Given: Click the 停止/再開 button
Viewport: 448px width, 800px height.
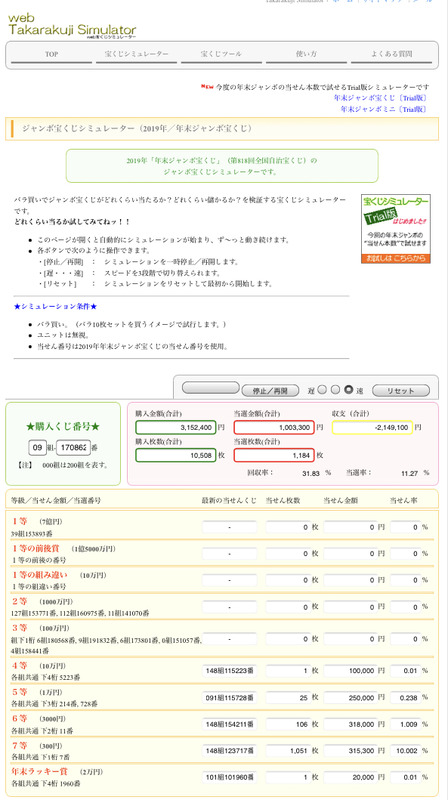Looking at the screenshot, I should point(270,391).
